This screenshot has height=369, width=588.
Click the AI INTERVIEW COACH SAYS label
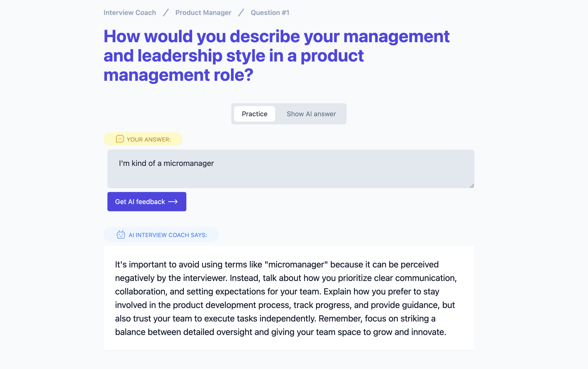click(x=168, y=235)
